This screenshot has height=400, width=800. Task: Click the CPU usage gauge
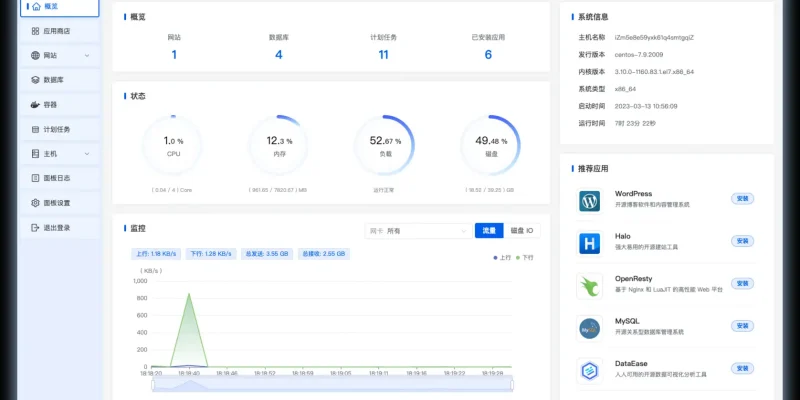(x=173, y=145)
